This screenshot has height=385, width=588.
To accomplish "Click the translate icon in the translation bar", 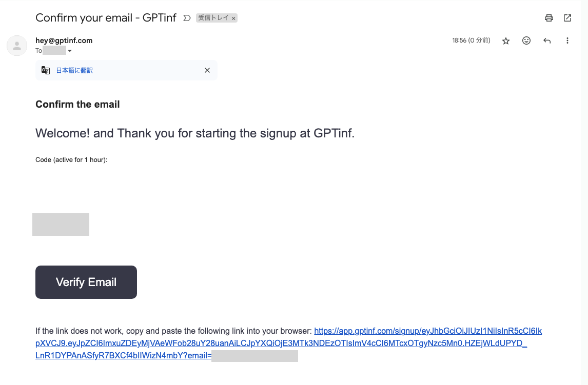I will point(46,70).
